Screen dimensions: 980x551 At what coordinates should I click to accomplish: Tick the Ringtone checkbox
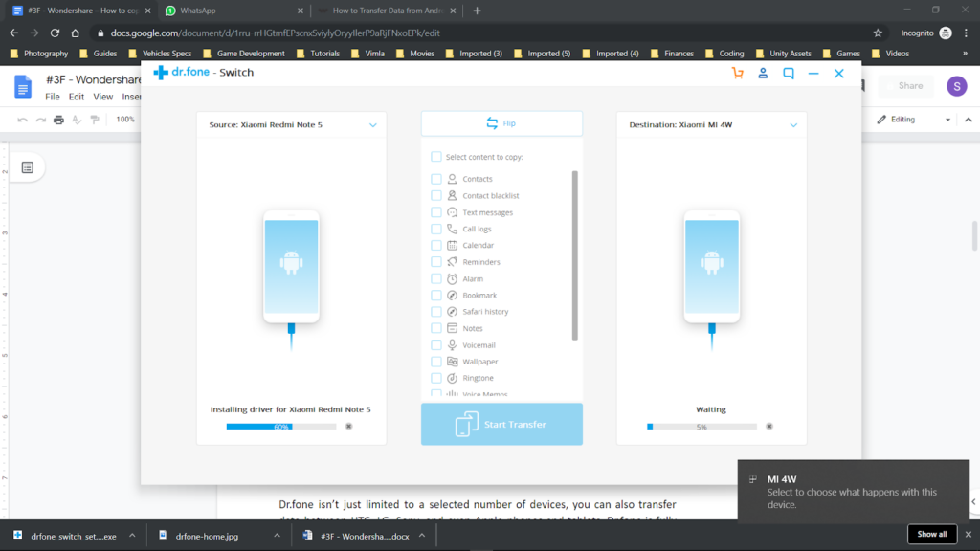tap(436, 378)
